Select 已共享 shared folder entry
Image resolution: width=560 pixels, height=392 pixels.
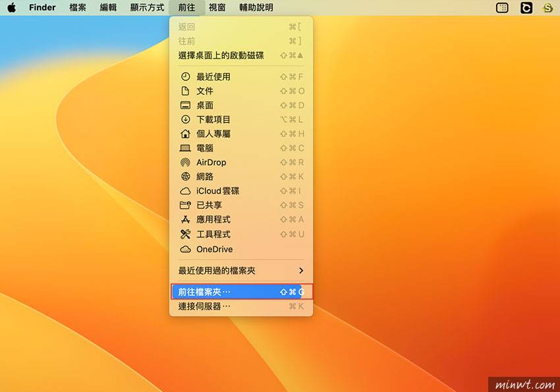pos(209,206)
